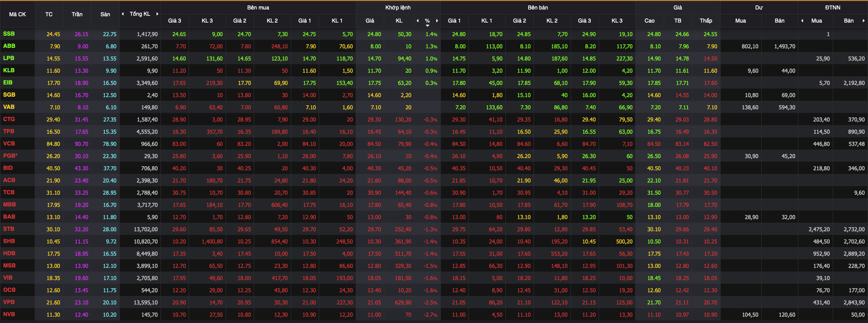Click VCB ceiling price 90.70
This screenshot has height=323, width=868.
point(81,144)
